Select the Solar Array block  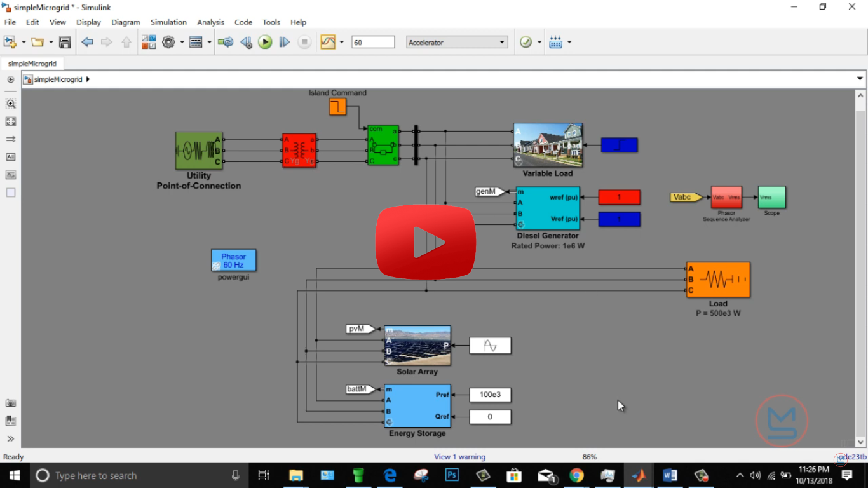[x=417, y=346]
